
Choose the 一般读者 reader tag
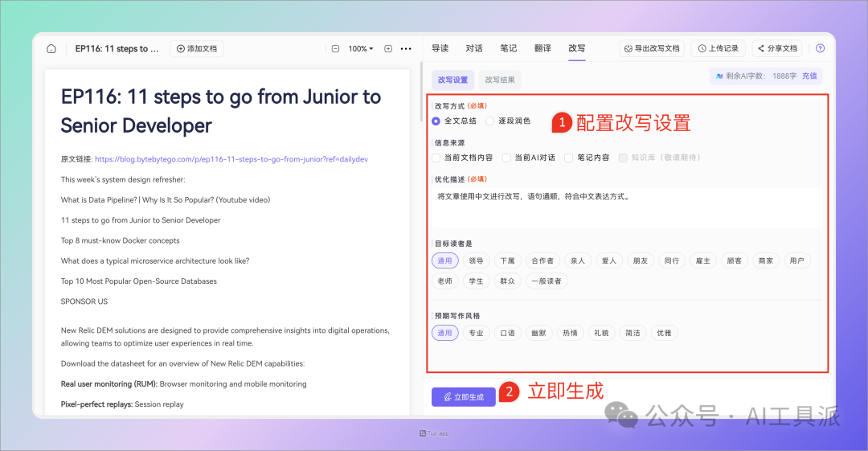tap(547, 281)
